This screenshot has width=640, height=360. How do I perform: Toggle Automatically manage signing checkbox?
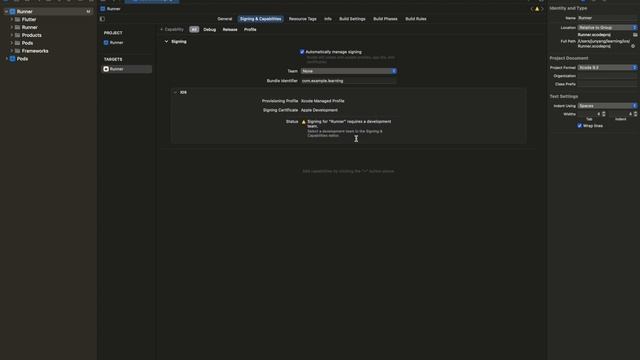[302, 52]
